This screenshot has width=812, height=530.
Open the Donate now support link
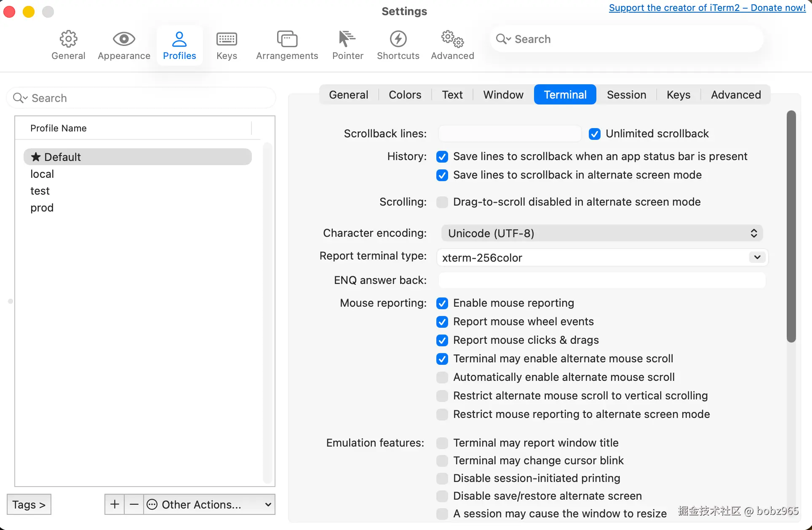(x=707, y=8)
